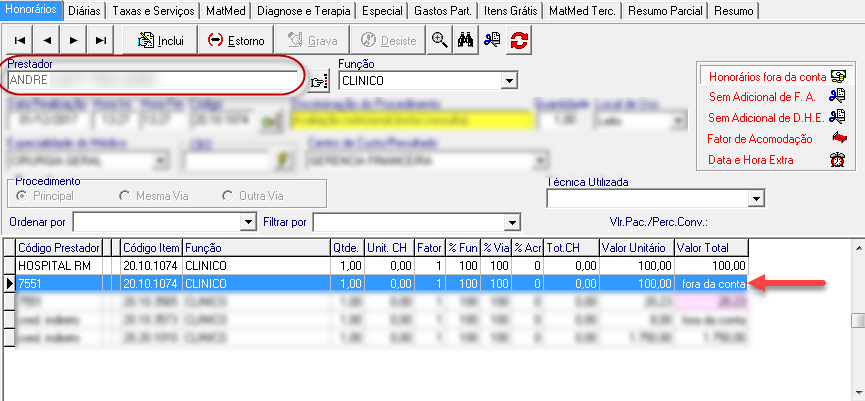Expand the Filtrar por dropdown
Image resolution: width=865 pixels, height=401 pixels.
click(x=513, y=222)
